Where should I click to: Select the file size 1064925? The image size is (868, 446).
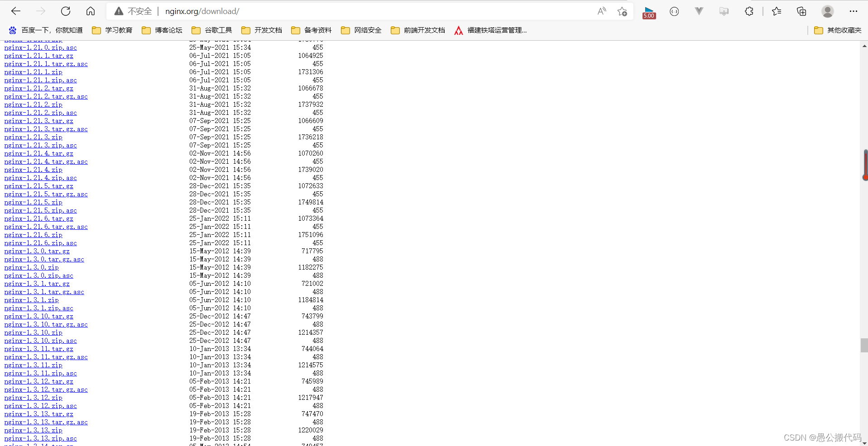point(311,56)
